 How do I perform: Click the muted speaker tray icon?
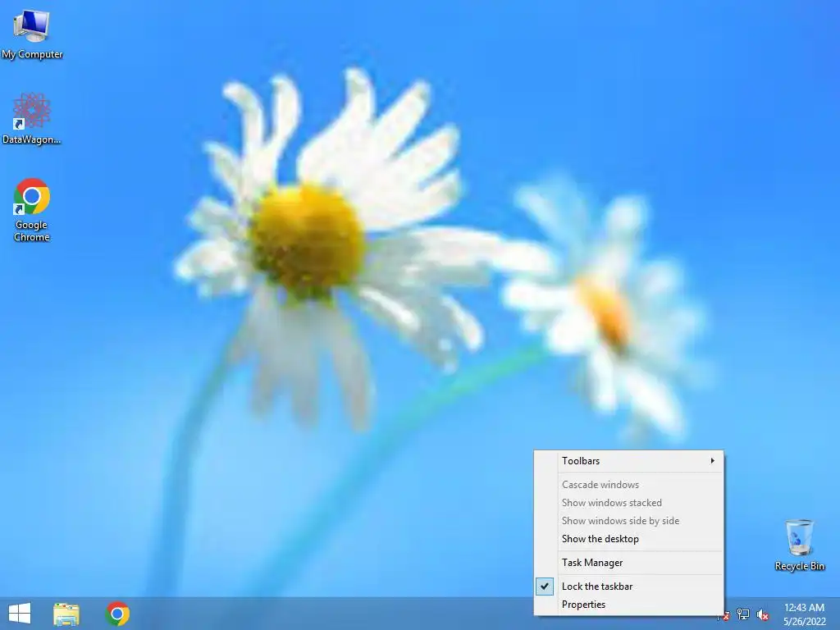763,615
